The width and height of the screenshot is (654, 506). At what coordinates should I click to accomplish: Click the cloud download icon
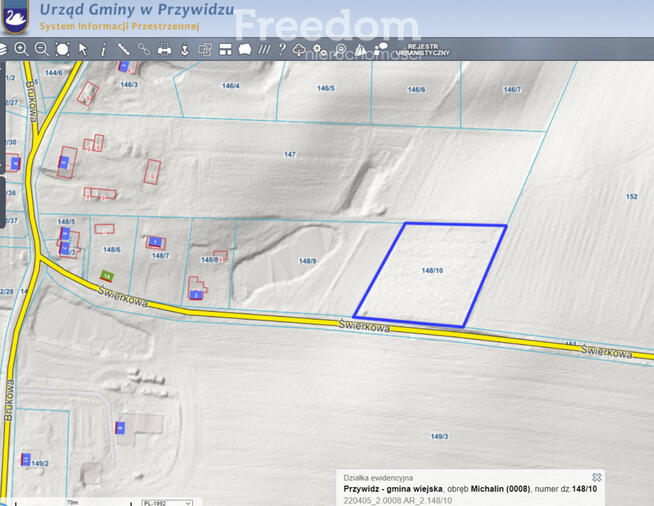tap(299, 48)
